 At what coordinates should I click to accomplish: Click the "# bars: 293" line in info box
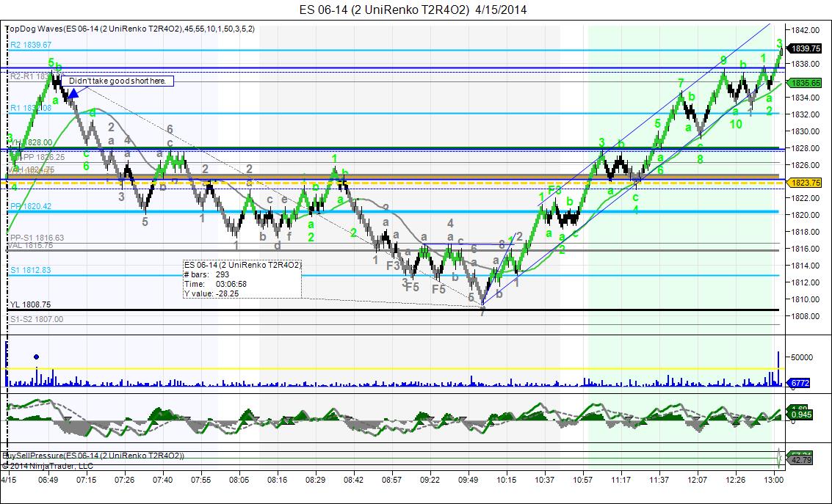click(x=207, y=274)
